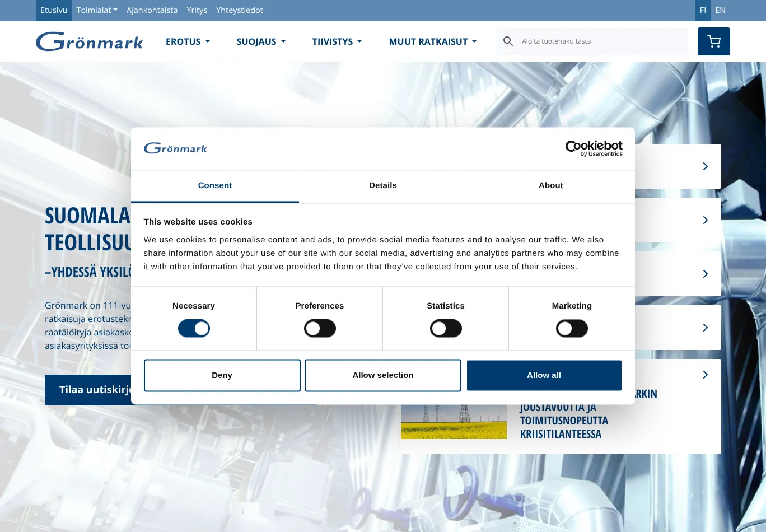Expand the EROTUS navigation dropdown
Screen dimensions: 766x532
pyautogui.click(x=188, y=41)
